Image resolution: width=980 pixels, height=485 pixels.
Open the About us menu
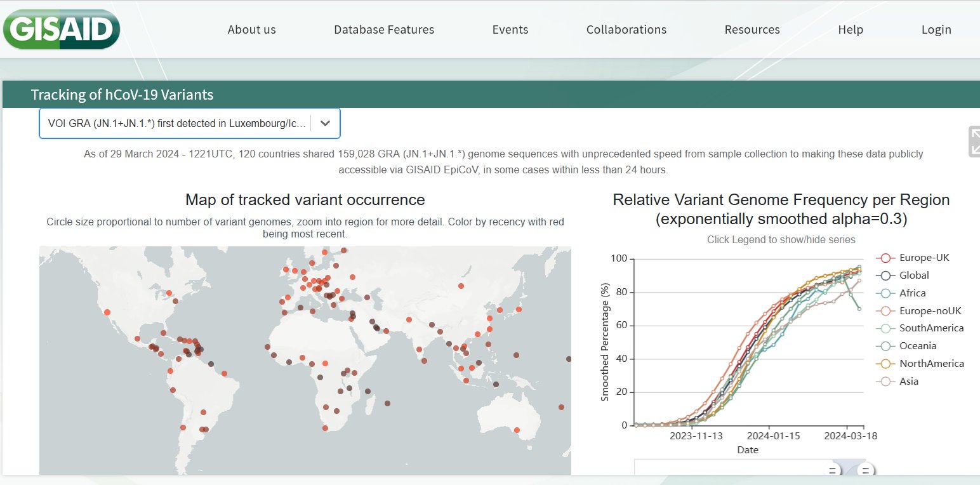click(x=251, y=30)
